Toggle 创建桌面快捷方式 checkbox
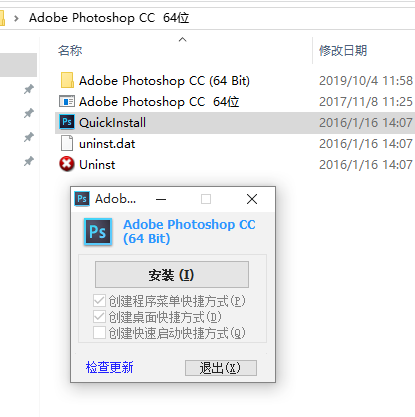The image size is (415, 417). pyautogui.click(x=99, y=317)
